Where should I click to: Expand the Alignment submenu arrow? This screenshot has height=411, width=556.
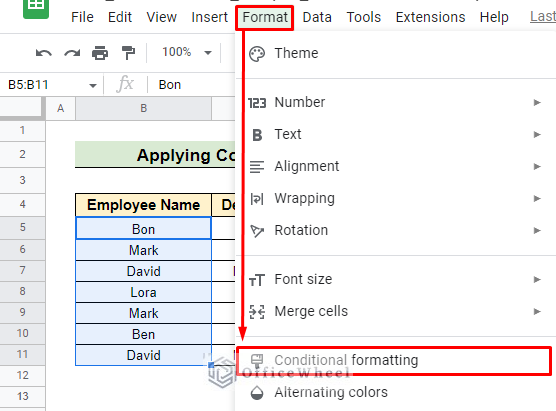tap(537, 166)
